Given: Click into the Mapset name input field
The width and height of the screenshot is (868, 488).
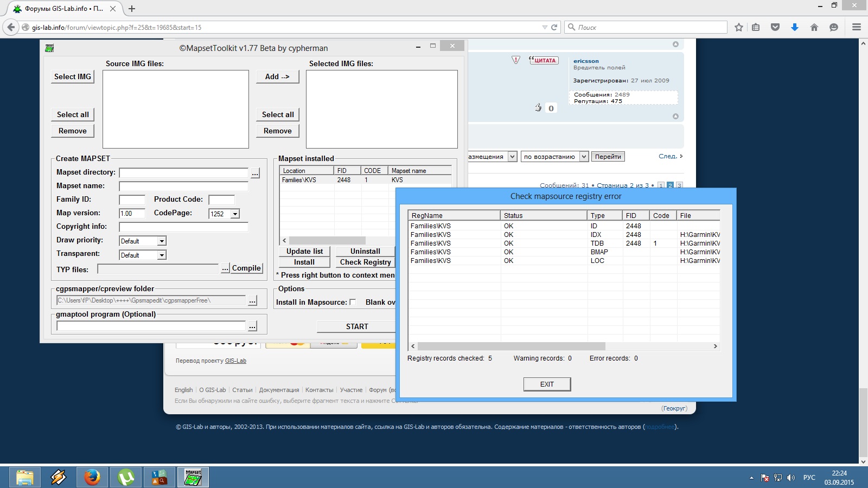Looking at the screenshot, I should tap(183, 187).
